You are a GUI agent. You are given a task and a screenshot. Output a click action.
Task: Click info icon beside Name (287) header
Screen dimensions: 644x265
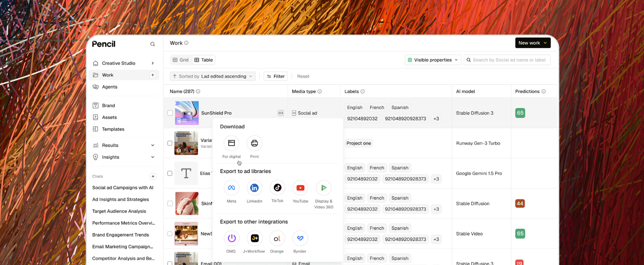point(198,91)
